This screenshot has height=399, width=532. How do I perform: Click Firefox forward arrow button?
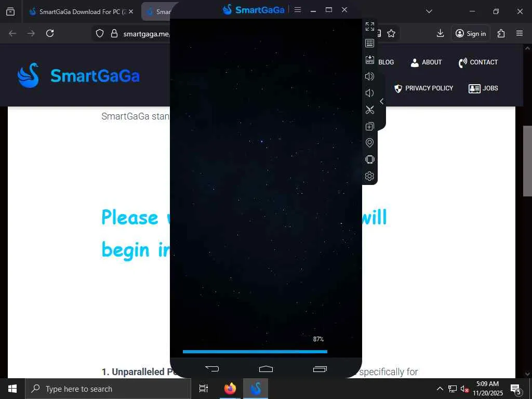pyautogui.click(x=31, y=33)
